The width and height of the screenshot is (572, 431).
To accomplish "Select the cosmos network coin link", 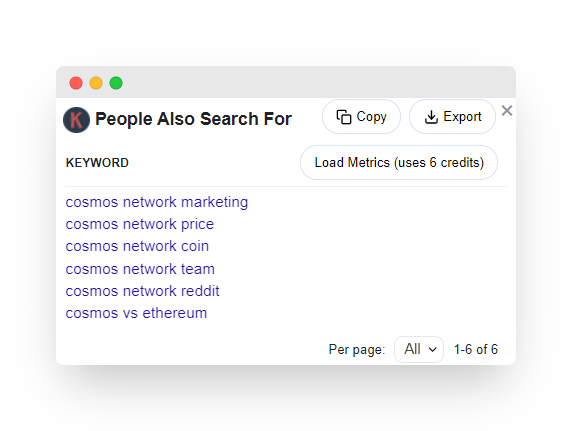I will pos(137,246).
